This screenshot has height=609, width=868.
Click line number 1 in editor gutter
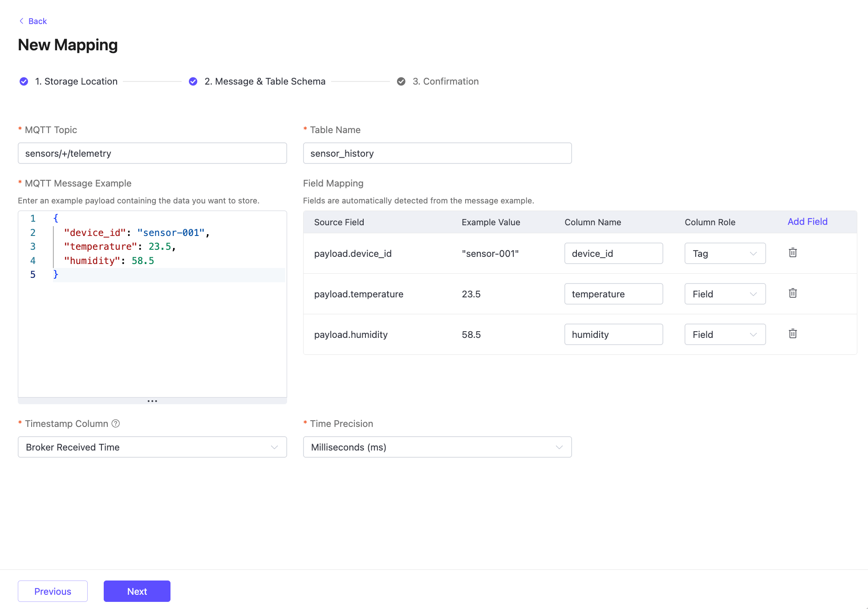[33, 218]
